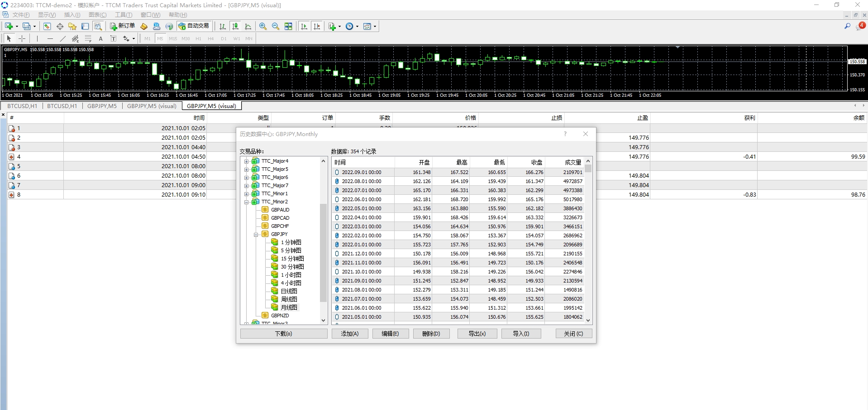Viewport: 868px width, 410px height.
Task: Toggle the 自动交易 auto-trading button
Action: pos(194,26)
